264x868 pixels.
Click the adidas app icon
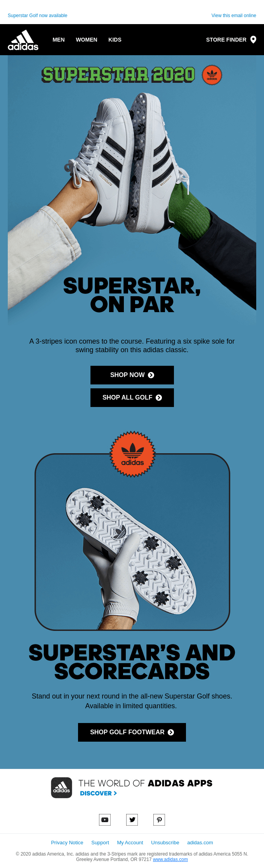pos(62,788)
